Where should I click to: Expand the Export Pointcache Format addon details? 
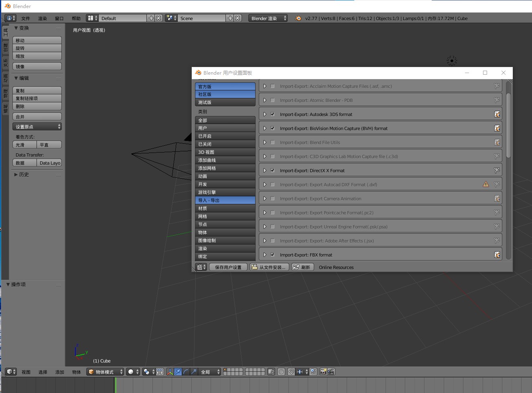coord(265,212)
